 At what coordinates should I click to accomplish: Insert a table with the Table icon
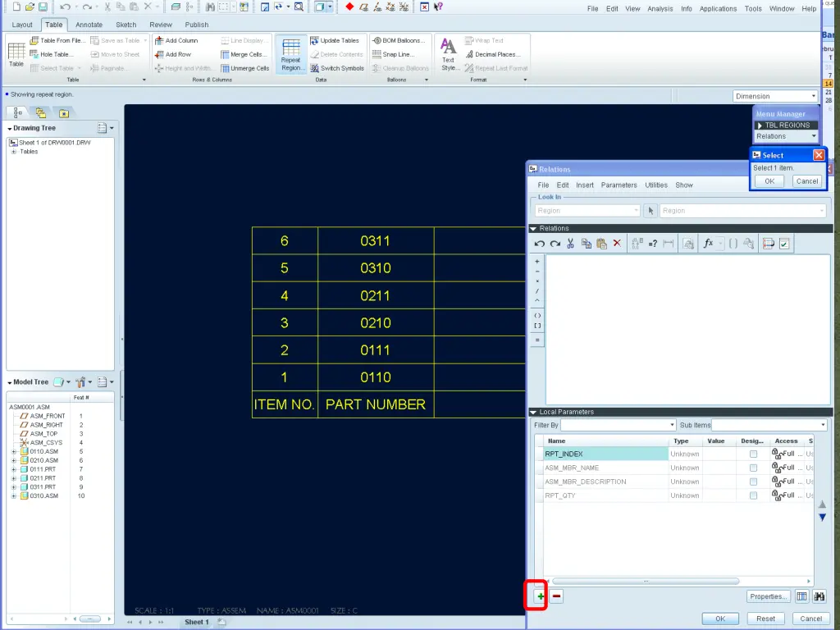pos(16,55)
